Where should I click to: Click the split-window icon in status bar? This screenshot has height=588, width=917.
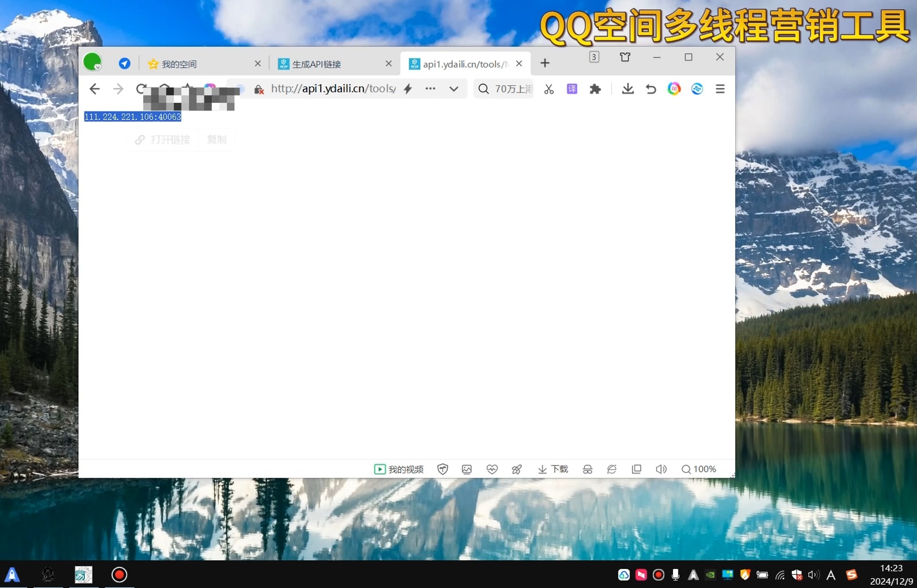pos(636,469)
